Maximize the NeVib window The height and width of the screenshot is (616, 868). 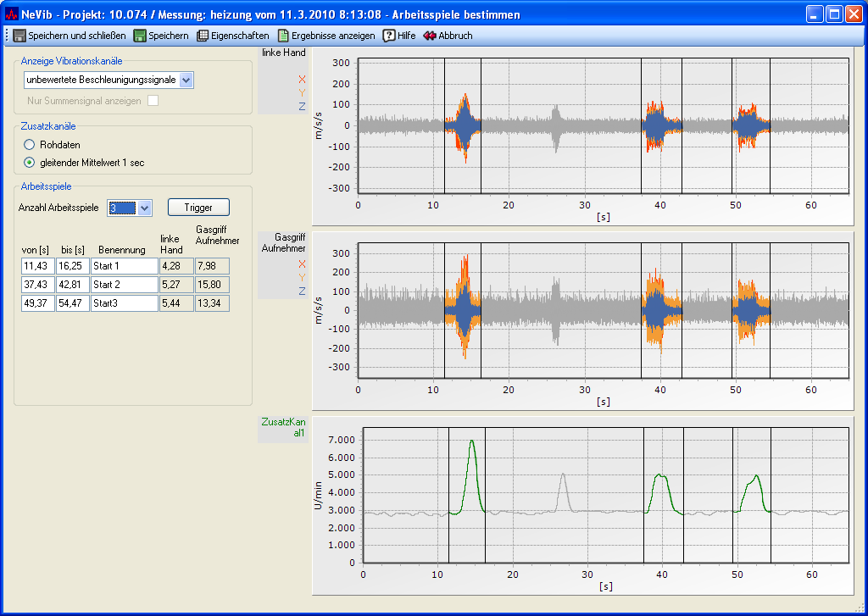click(x=834, y=14)
